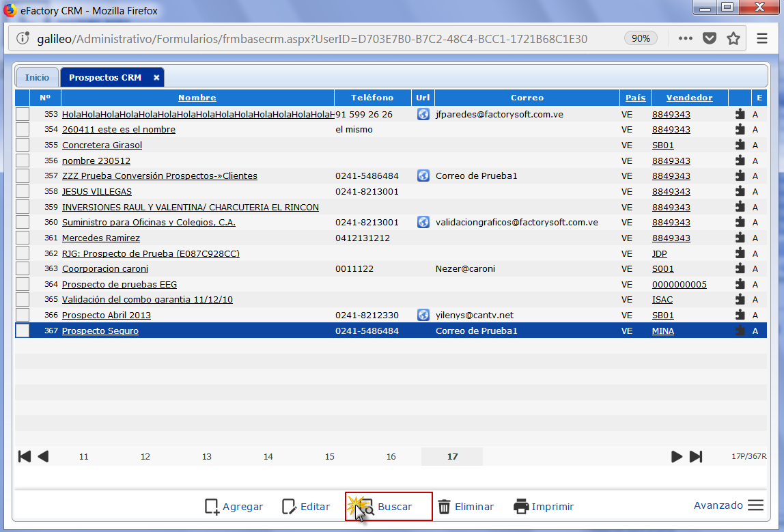Image resolution: width=784 pixels, height=532 pixels.
Task: Go to previous page arrow
Action: click(x=43, y=456)
